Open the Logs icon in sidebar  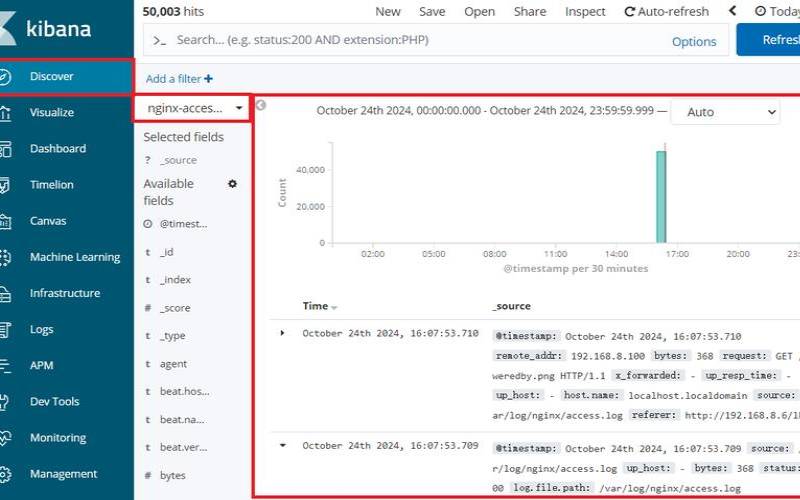[5, 330]
